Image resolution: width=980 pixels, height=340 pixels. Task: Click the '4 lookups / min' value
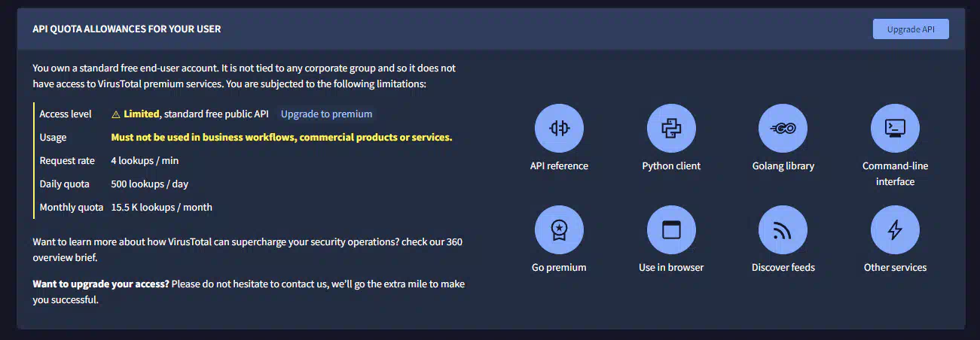(145, 161)
